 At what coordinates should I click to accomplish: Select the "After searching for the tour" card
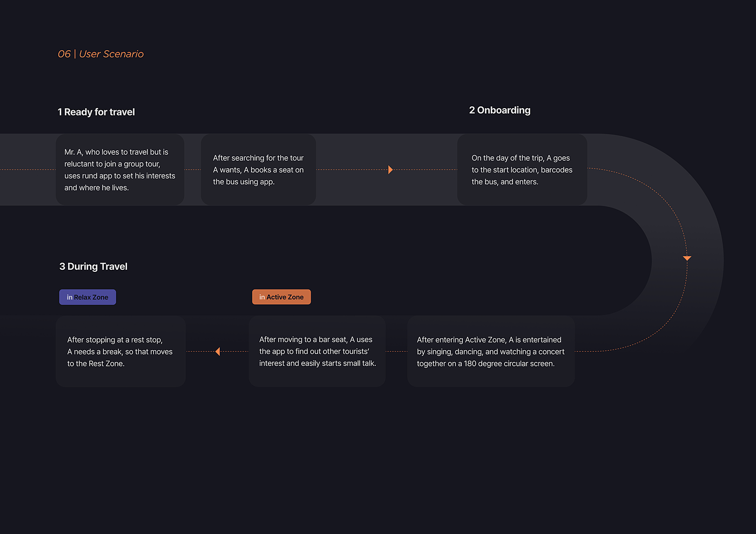[258, 170]
